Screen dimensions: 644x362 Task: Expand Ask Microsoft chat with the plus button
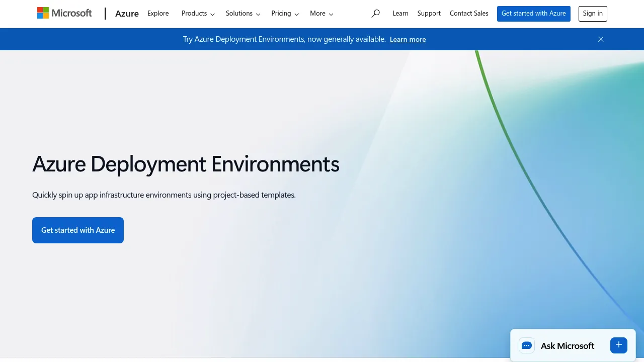pyautogui.click(x=619, y=345)
